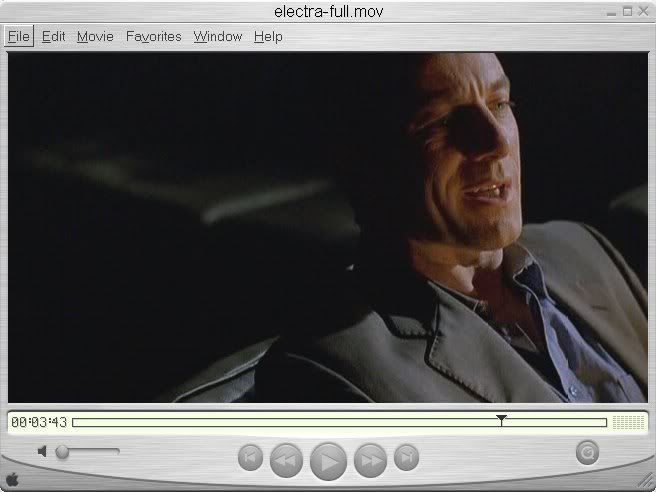Maximize the electra-full.mov window

click(x=628, y=12)
